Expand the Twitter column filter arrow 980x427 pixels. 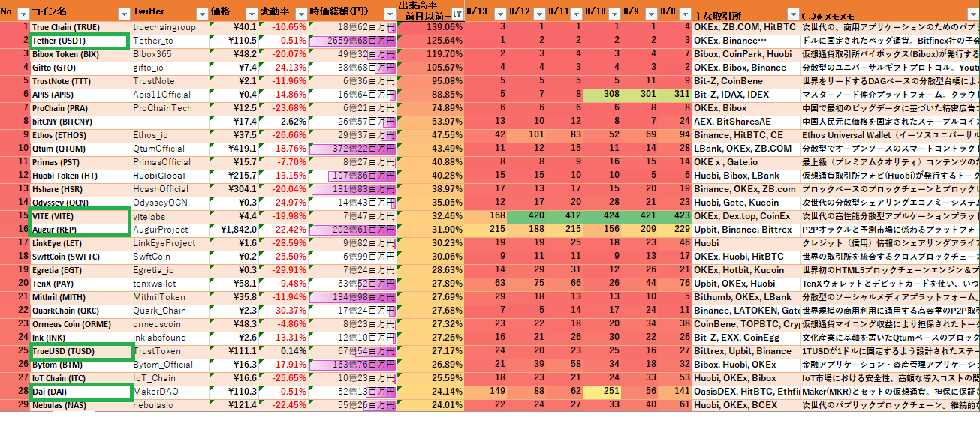pyautogui.click(x=201, y=14)
